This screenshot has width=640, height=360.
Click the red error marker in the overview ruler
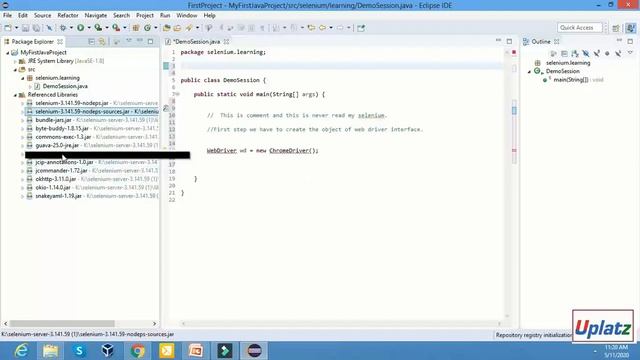514,151
